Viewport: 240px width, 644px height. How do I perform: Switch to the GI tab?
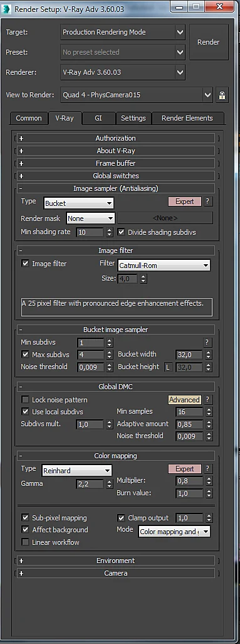pyautogui.click(x=98, y=118)
